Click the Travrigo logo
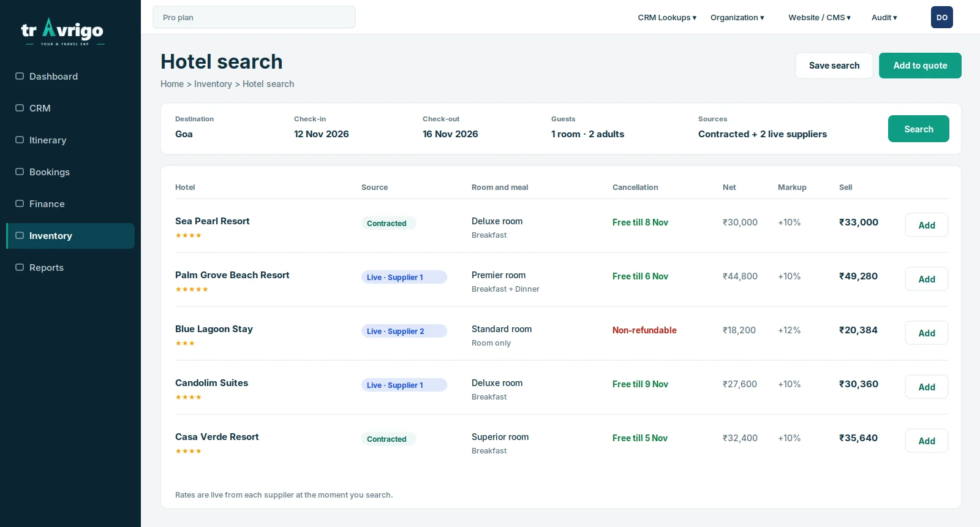The height and width of the screenshot is (527, 980). coord(62,32)
